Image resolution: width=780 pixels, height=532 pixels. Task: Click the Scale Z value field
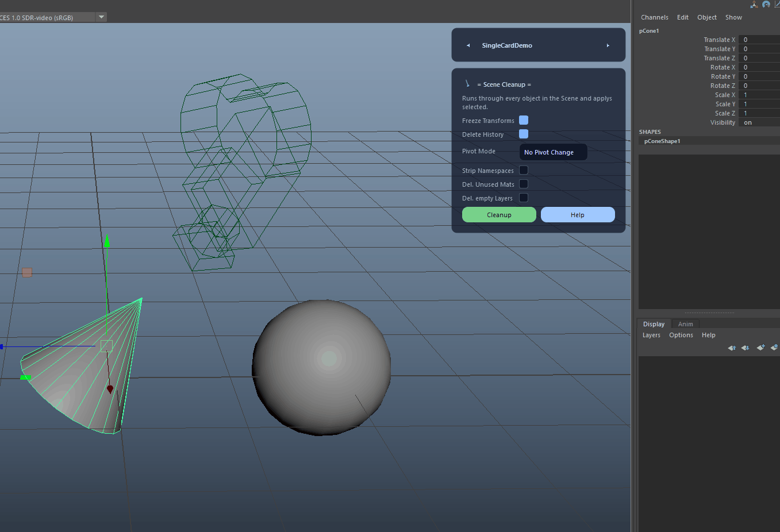click(759, 113)
